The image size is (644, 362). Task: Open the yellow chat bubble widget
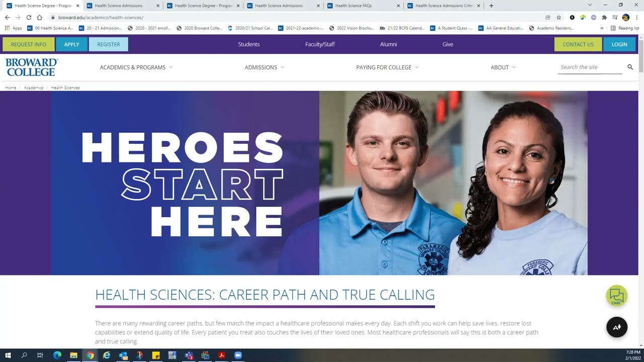point(616,296)
